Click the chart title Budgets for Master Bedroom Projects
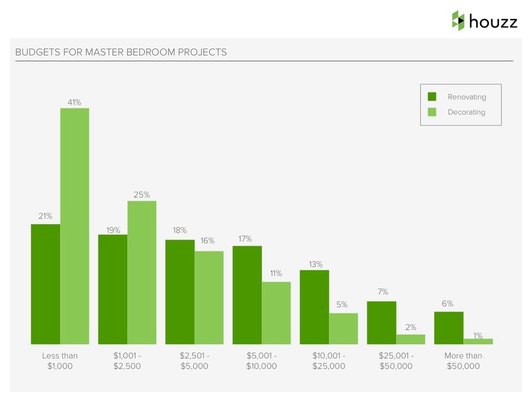 click(121, 52)
